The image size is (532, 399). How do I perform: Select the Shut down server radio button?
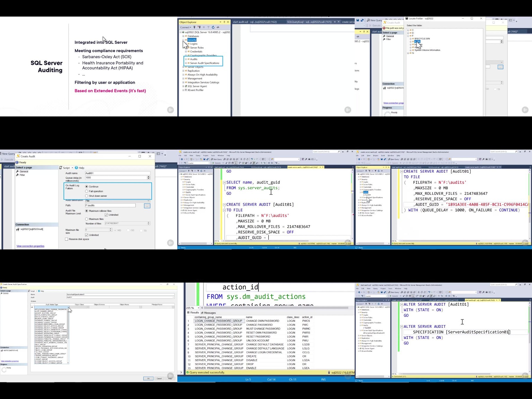[x=87, y=196]
